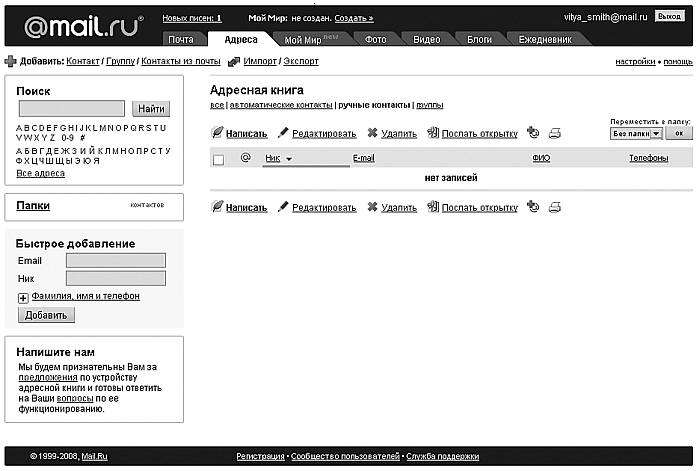Open Служба поддержки footer link

[442, 456]
